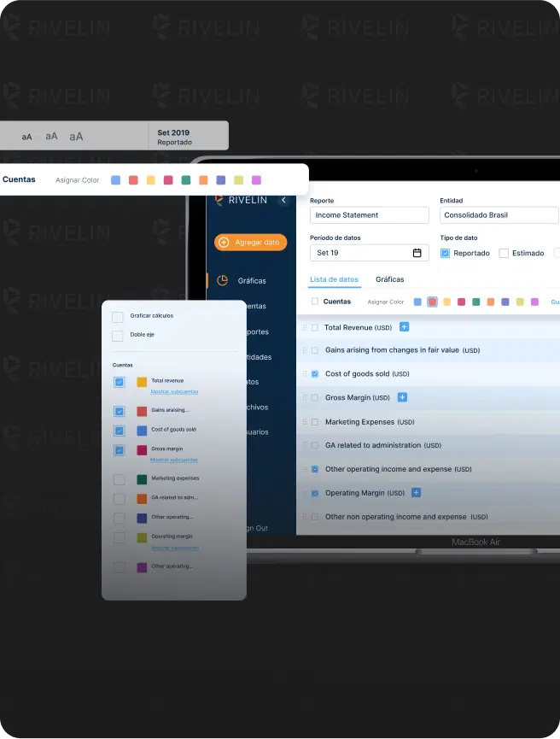Toggle the Estimado checkbox
The height and width of the screenshot is (739, 560).
pyautogui.click(x=504, y=253)
